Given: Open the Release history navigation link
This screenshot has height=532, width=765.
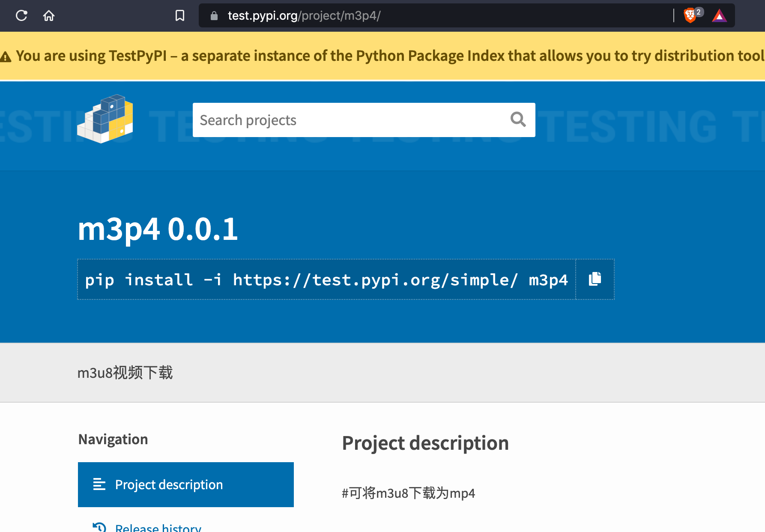Looking at the screenshot, I should coord(158,528).
